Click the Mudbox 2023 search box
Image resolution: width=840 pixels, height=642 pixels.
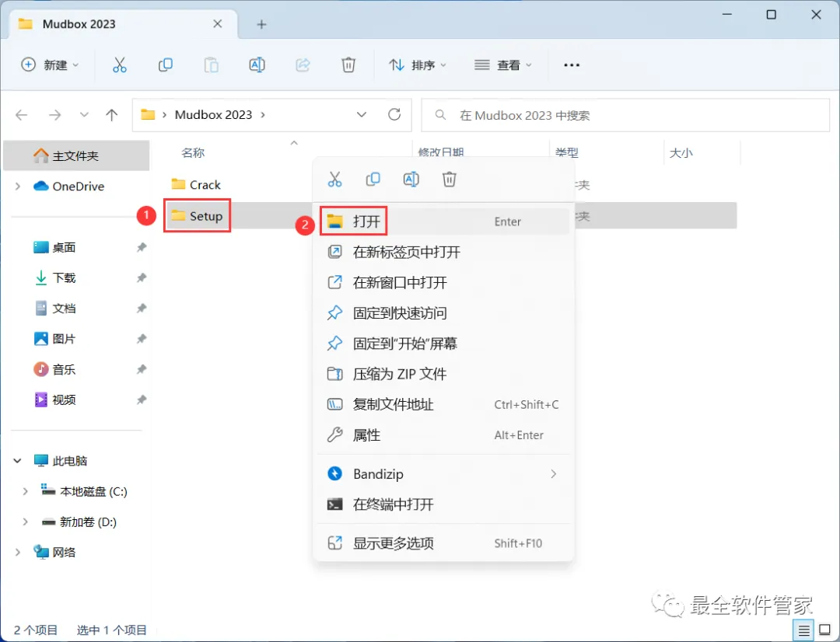(x=625, y=115)
